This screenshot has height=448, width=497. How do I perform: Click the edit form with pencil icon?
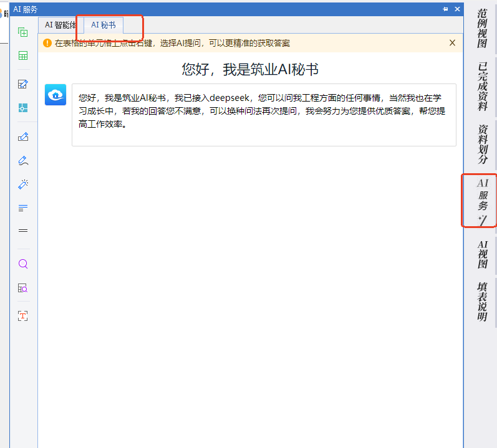pyautogui.click(x=23, y=84)
